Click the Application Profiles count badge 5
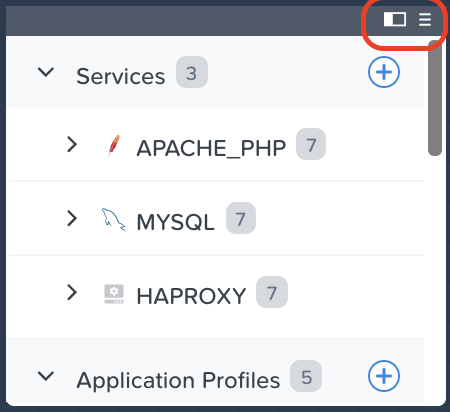This screenshot has width=450, height=412. tap(306, 376)
